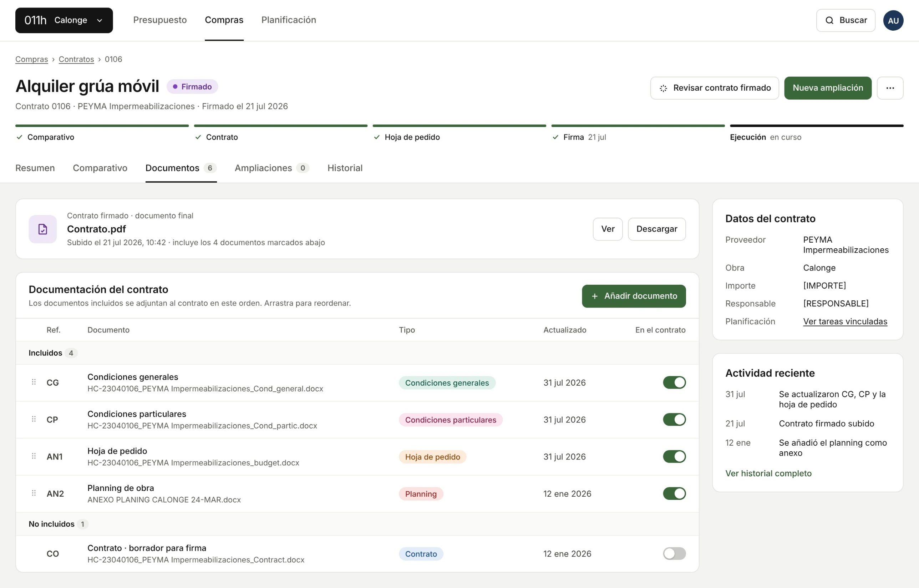Grab the drag handle for Planning de obra row
The image size is (919, 588).
tap(34, 493)
